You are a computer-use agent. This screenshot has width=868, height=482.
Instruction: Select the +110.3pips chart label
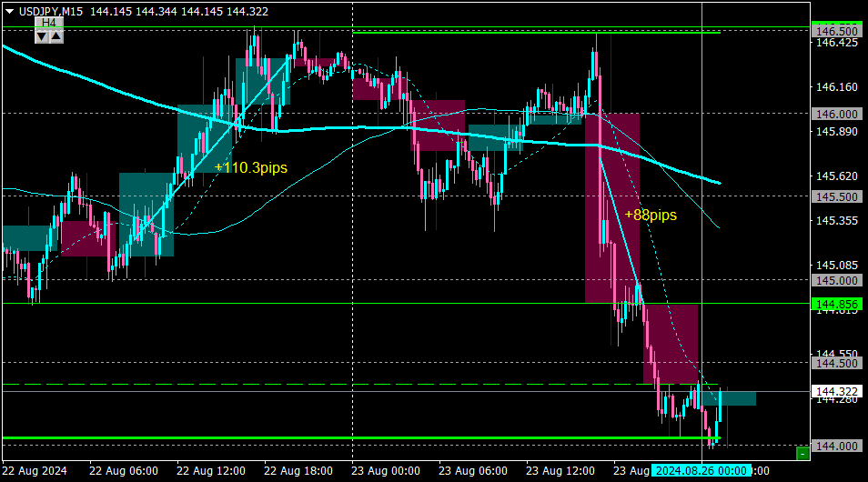coord(251,167)
